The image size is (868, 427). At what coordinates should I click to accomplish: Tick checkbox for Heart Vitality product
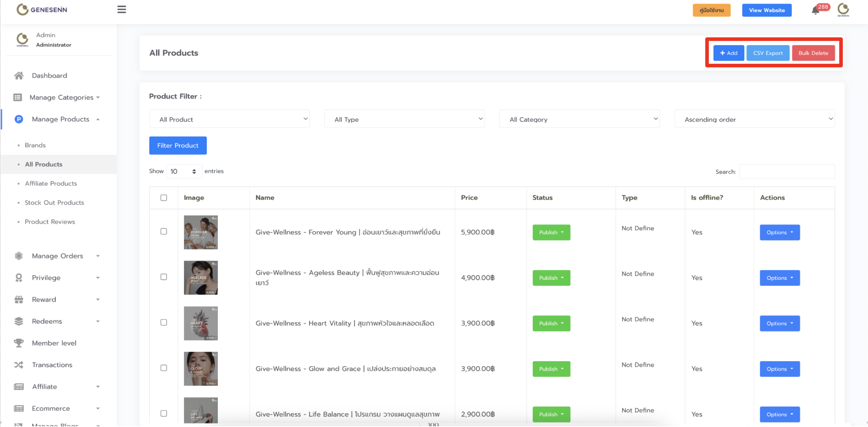point(164,323)
